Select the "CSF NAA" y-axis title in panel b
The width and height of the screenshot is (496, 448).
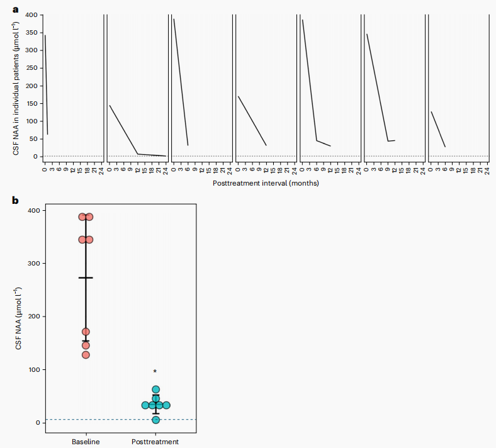(x=19, y=316)
